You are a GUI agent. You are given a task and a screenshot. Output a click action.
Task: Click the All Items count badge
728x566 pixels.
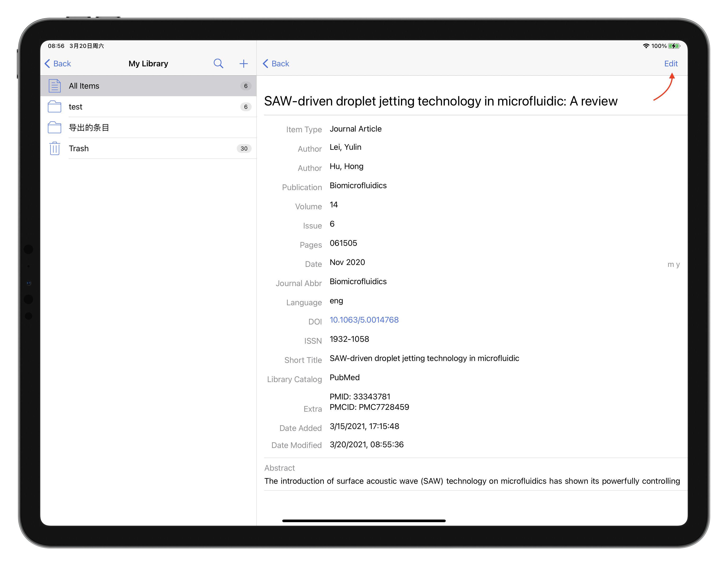pyautogui.click(x=246, y=86)
